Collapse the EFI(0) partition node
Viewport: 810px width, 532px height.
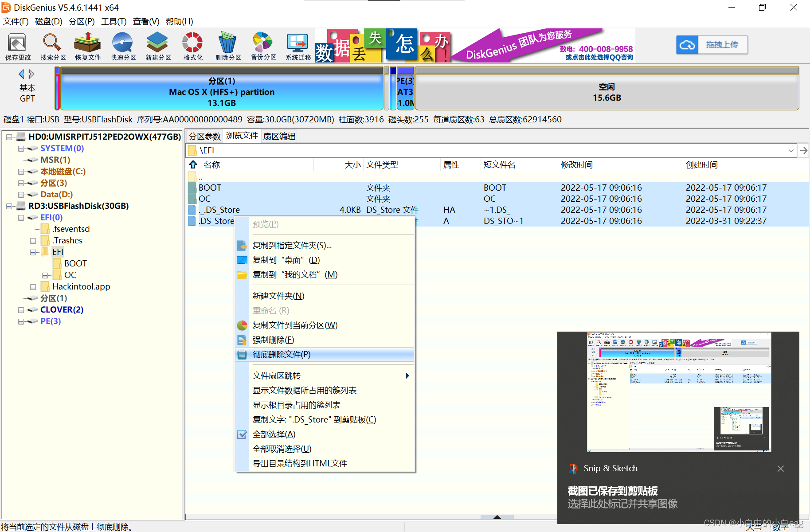pyautogui.click(x=21, y=218)
